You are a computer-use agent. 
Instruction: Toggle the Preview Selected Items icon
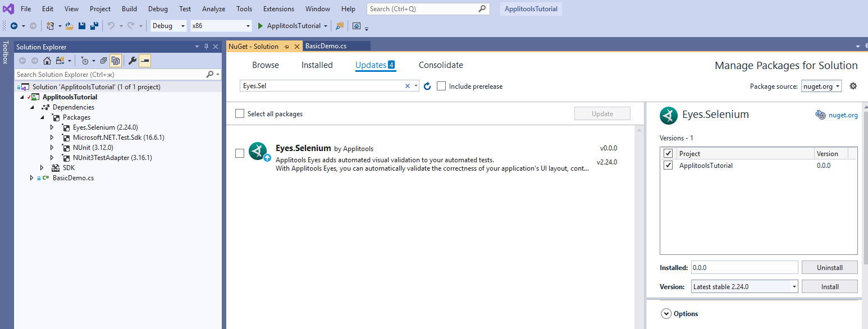tap(145, 61)
